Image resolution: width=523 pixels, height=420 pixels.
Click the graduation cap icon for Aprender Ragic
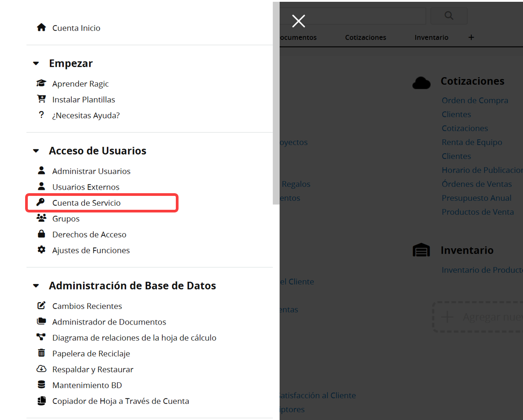[x=41, y=83]
